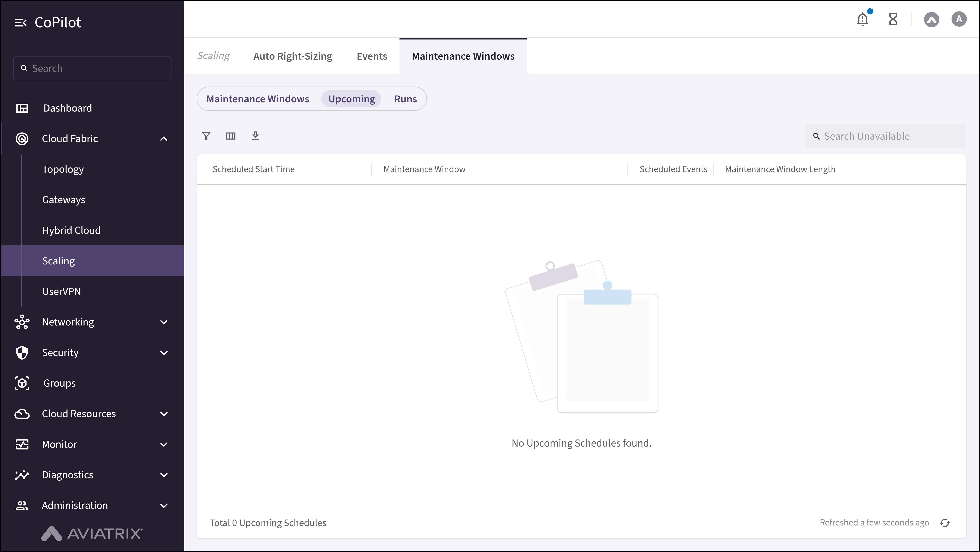Image resolution: width=980 pixels, height=552 pixels.
Task: Select Maintenance Windows in the pill toggle group
Action: [x=258, y=99]
